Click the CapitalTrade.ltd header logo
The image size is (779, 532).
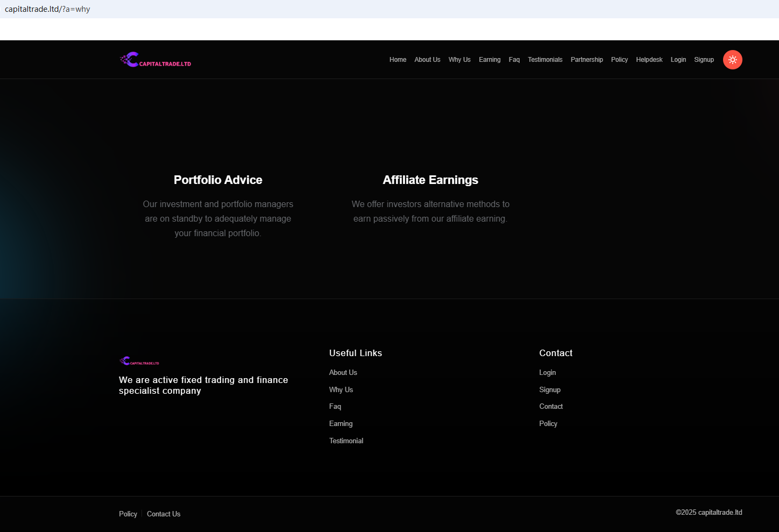155,60
